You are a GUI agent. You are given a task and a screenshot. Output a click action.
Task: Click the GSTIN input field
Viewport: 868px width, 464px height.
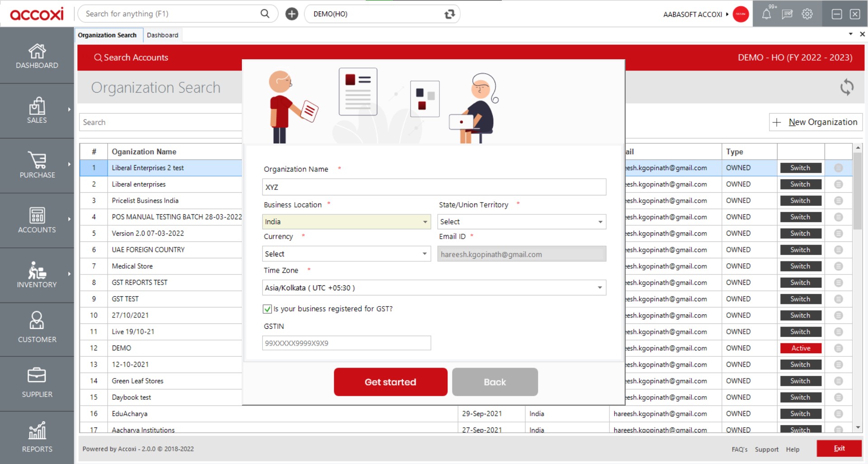346,343
